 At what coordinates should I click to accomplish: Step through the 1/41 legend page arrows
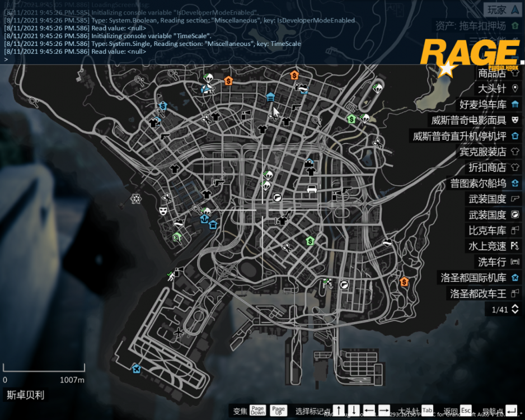click(x=515, y=309)
